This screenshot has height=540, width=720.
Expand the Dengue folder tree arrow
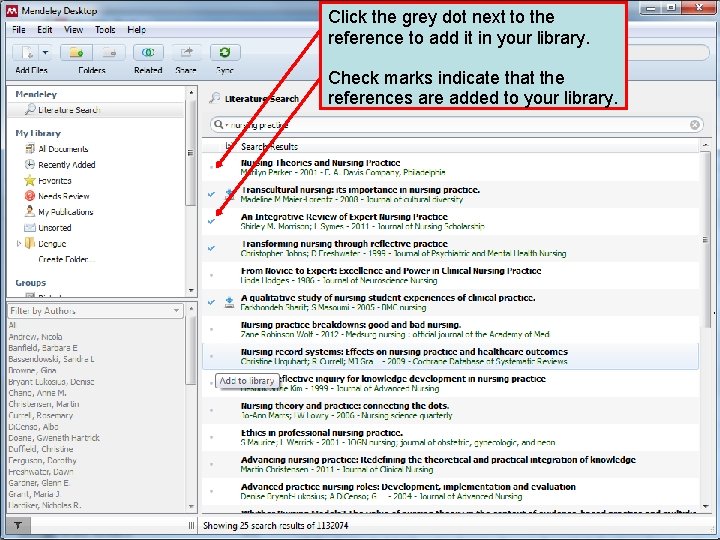[x=19, y=243]
